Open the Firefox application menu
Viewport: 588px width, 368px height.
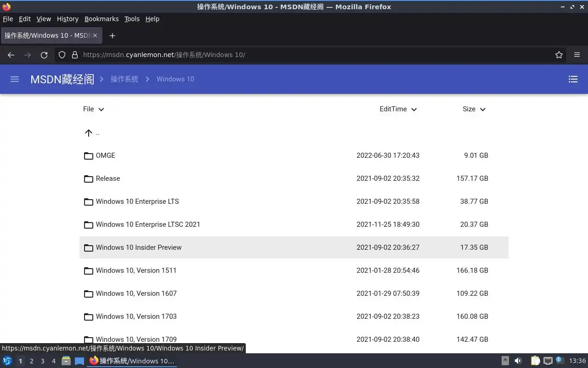tap(577, 55)
